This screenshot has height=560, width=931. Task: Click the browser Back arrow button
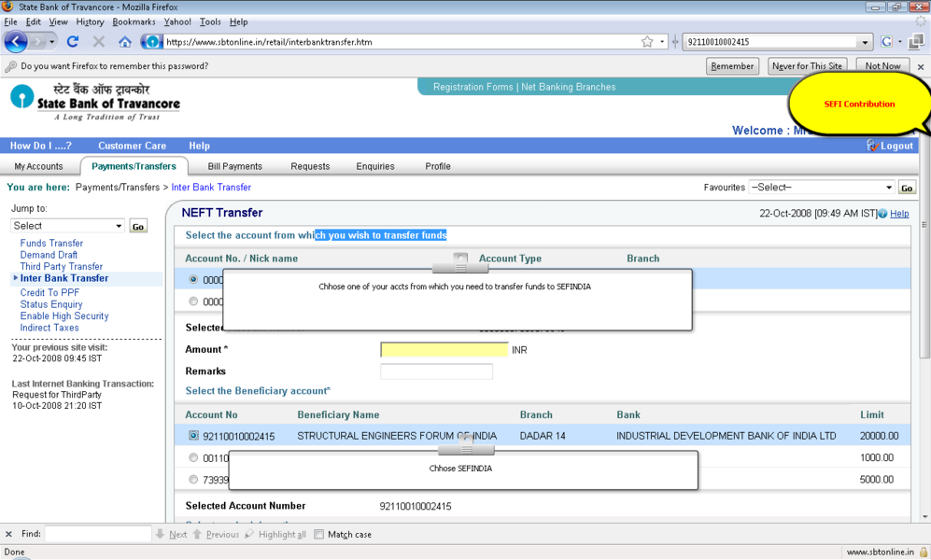[x=16, y=42]
